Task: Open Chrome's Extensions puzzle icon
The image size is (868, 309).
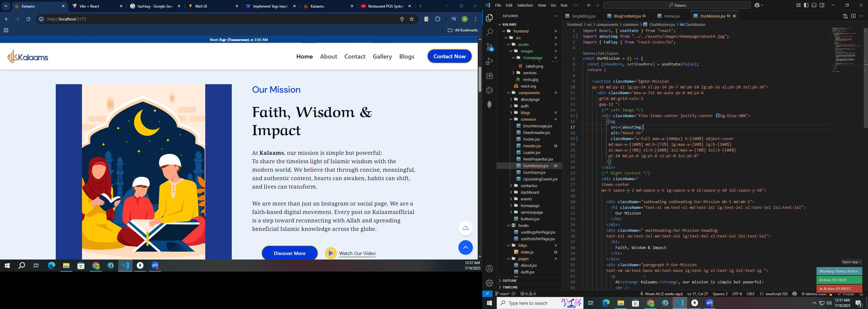Action: [x=438, y=19]
